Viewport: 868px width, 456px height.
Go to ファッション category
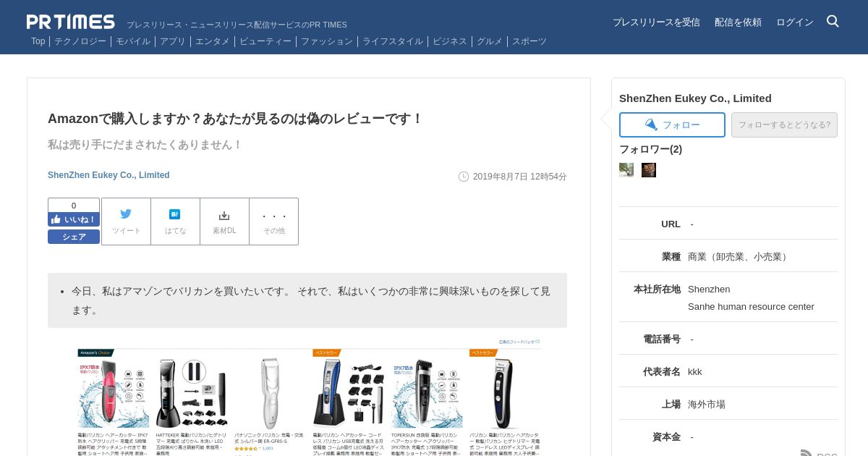point(327,41)
